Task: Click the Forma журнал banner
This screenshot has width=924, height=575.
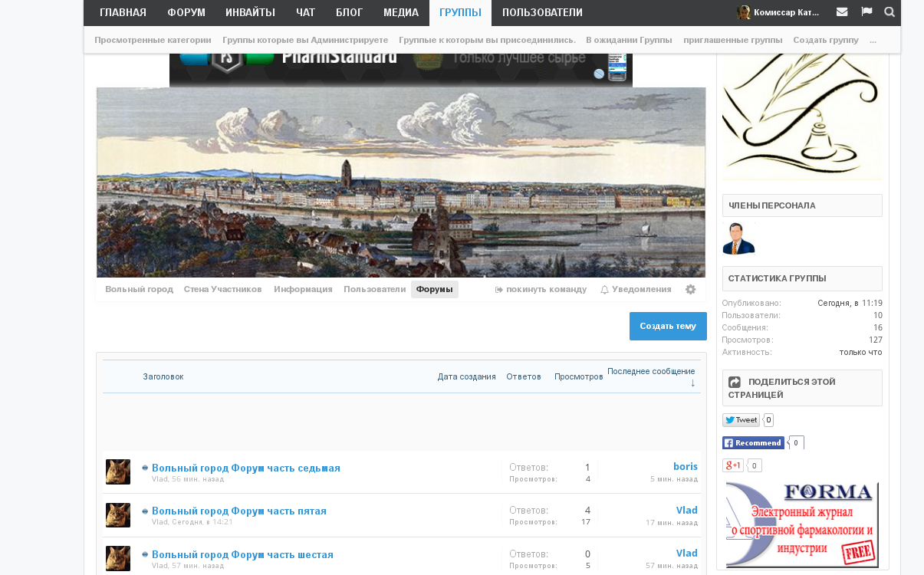Action: click(802, 524)
